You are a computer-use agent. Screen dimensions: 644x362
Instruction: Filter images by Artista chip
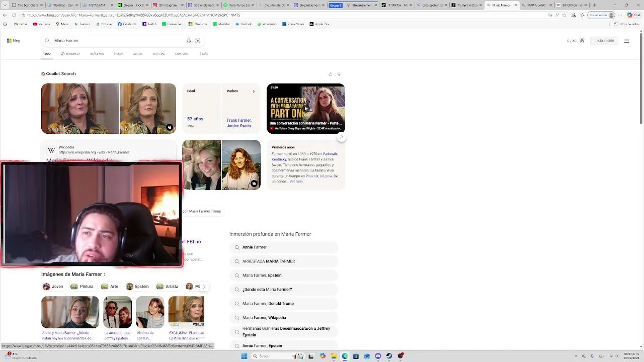(168, 287)
